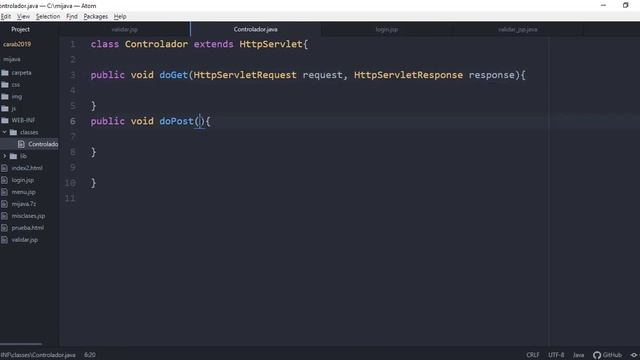Click the word extends on line 1

coord(213,44)
